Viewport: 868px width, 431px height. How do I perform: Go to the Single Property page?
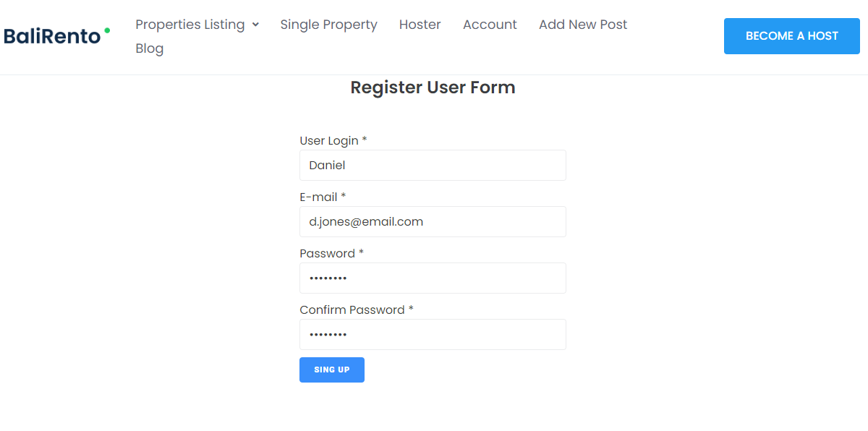329,25
